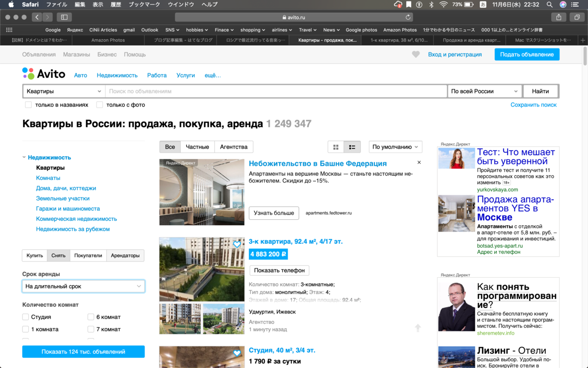Open Safari ブックマーク menu
This screenshot has height=368, width=588.
tap(144, 4)
